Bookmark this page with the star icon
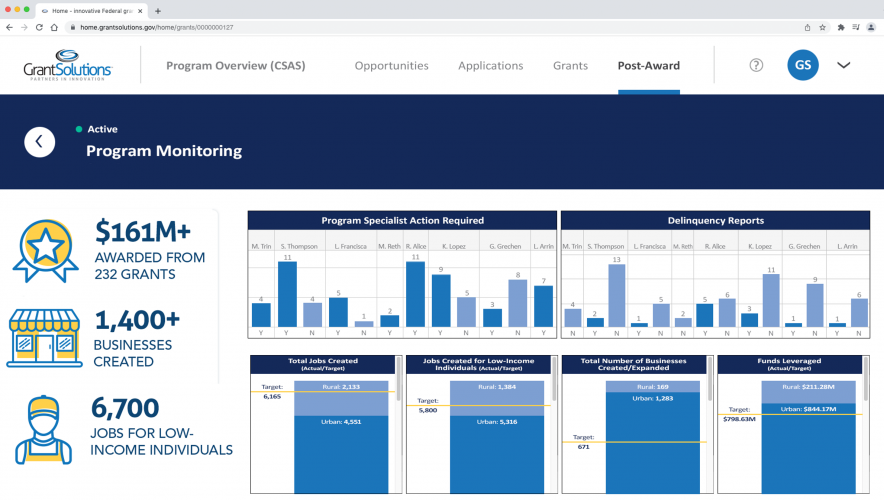 822,27
